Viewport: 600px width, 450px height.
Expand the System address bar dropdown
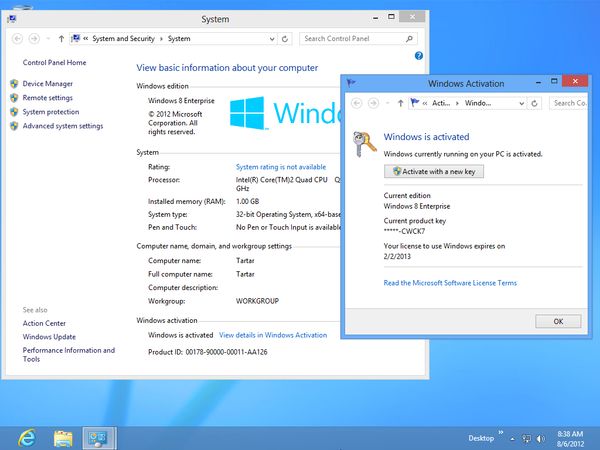pyautogui.click(x=271, y=39)
